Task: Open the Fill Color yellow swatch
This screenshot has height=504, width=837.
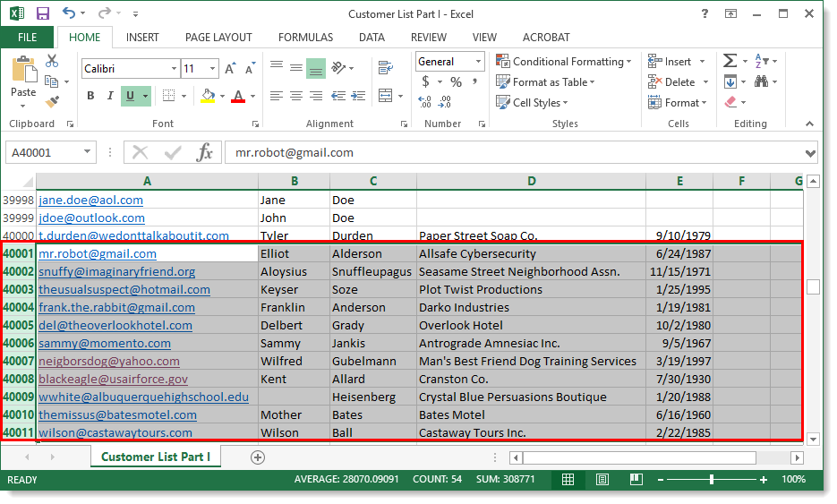Action: pyautogui.click(x=208, y=96)
